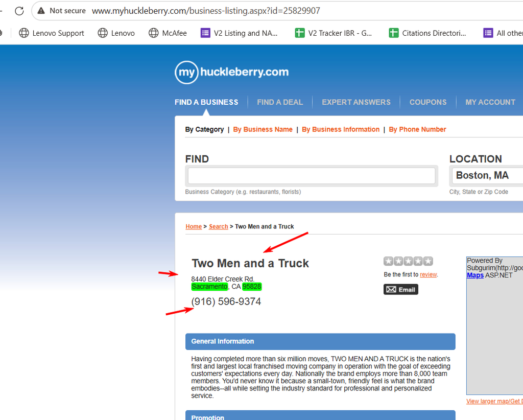Open the V2 Listing and NA bookmark
This screenshot has width=523, height=420.
(x=239, y=33)
